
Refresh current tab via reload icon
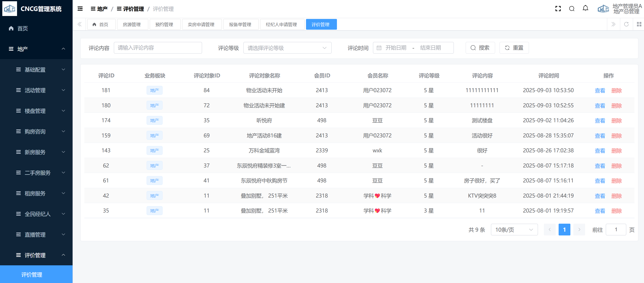(x=626, y=24)
